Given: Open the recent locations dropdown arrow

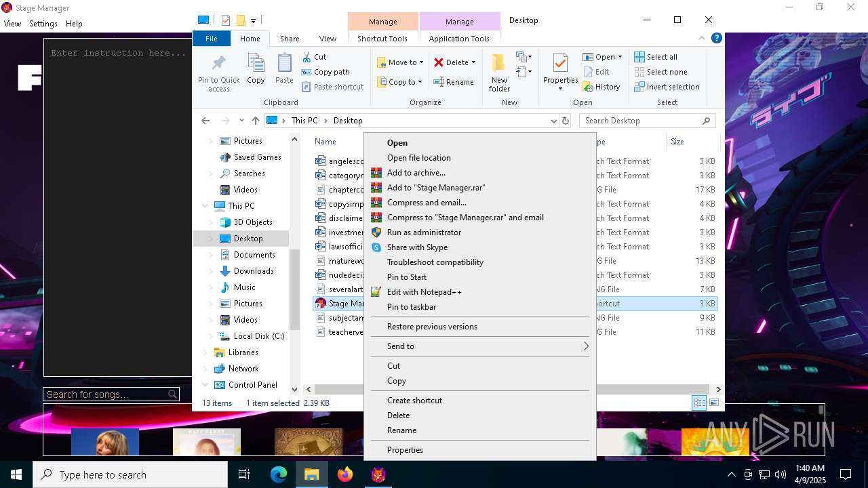Looking at the screenshot, I should (x=241, y=121).
